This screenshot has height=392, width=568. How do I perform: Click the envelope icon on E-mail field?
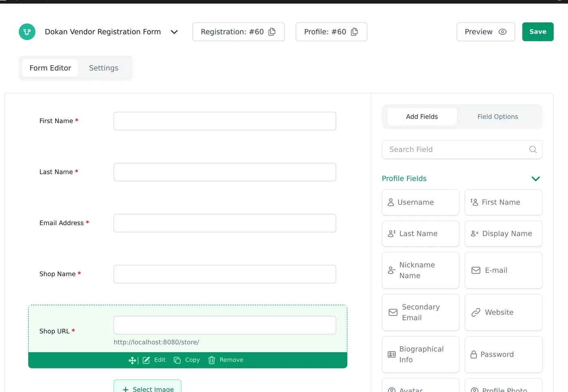click(476, 270)
